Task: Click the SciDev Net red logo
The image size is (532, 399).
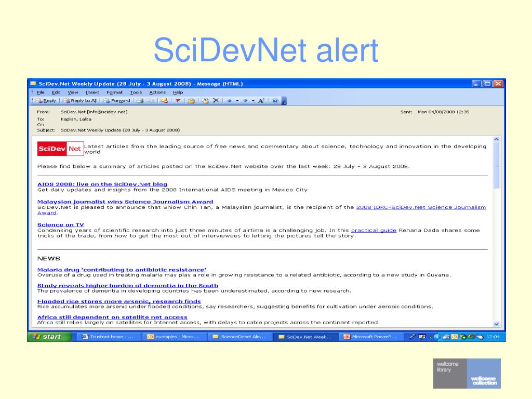Action: [60, 149]
